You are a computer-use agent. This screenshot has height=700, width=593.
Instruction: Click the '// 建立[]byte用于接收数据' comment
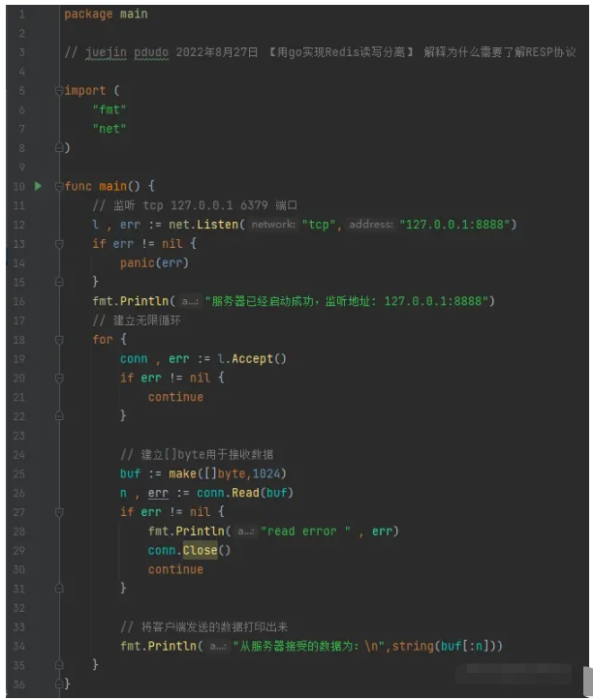pyautogui.click(x=197, y=455)
